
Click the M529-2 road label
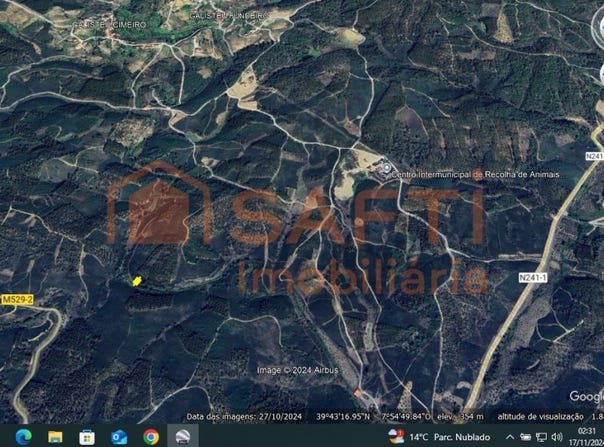[x=18, y=299]
